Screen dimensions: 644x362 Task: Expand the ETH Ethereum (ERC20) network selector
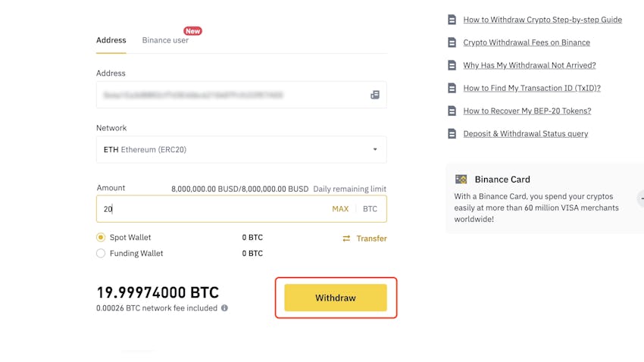pos(242,149)
